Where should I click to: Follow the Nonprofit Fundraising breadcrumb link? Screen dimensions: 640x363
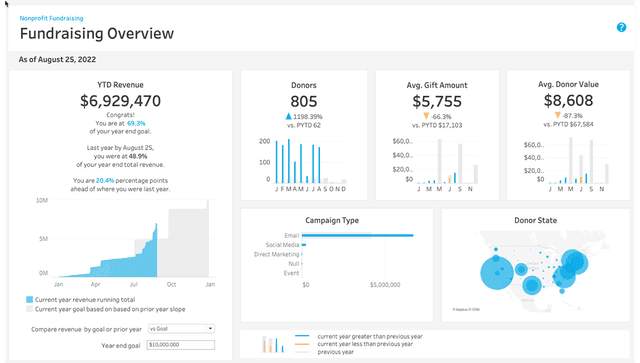tap(51, 18)
